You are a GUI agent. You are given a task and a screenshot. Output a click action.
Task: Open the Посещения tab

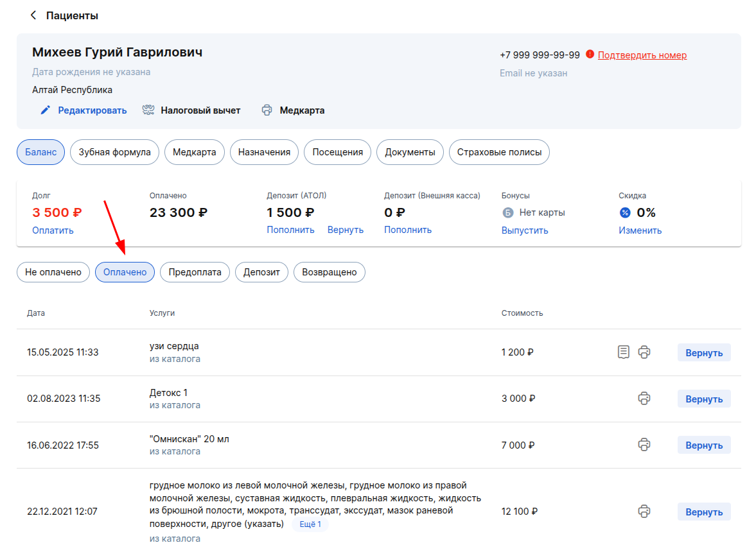coord(337,152)
